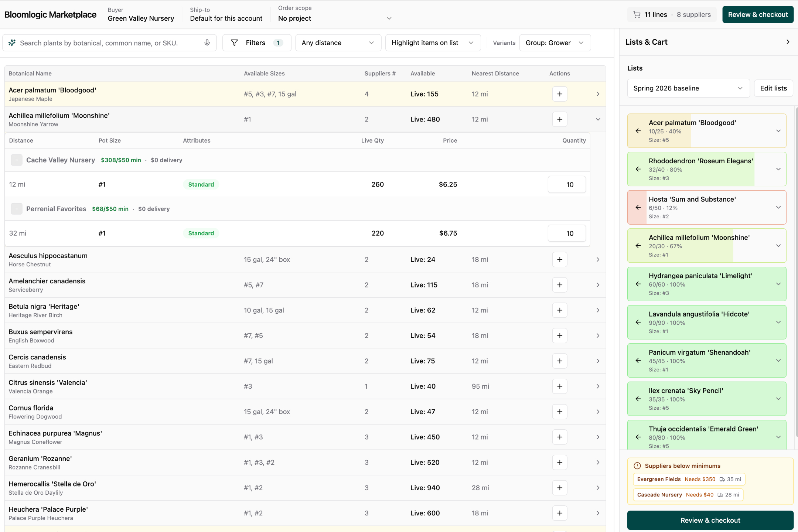The image size is (798, 532).
Task: Click the Filters funnel icon
Action: (235, 42)
